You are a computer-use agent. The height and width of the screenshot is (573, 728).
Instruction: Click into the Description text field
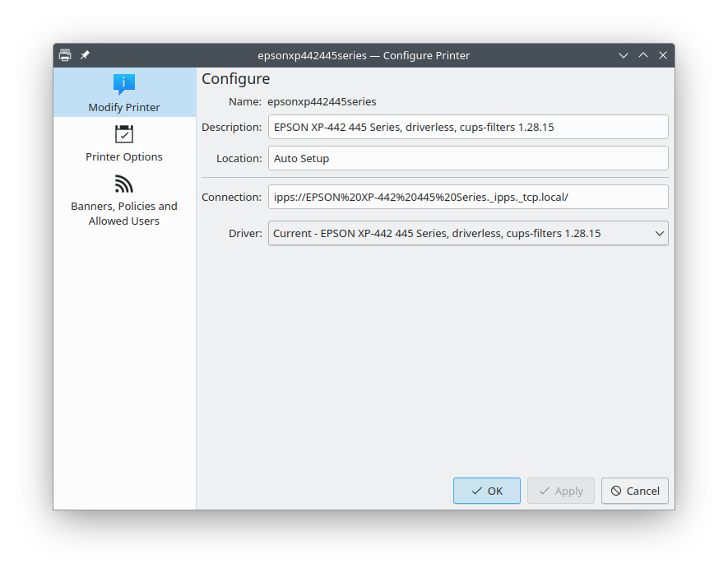click(x=467, y=127)
